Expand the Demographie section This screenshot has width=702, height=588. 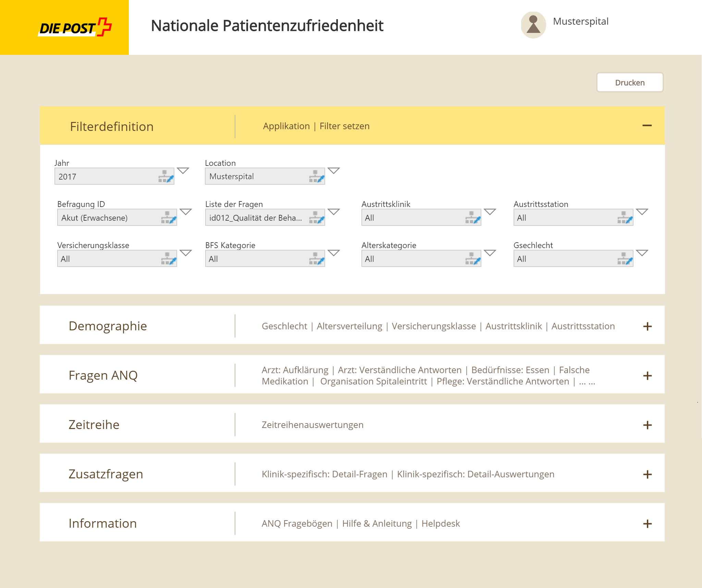(x=647, y=326)
